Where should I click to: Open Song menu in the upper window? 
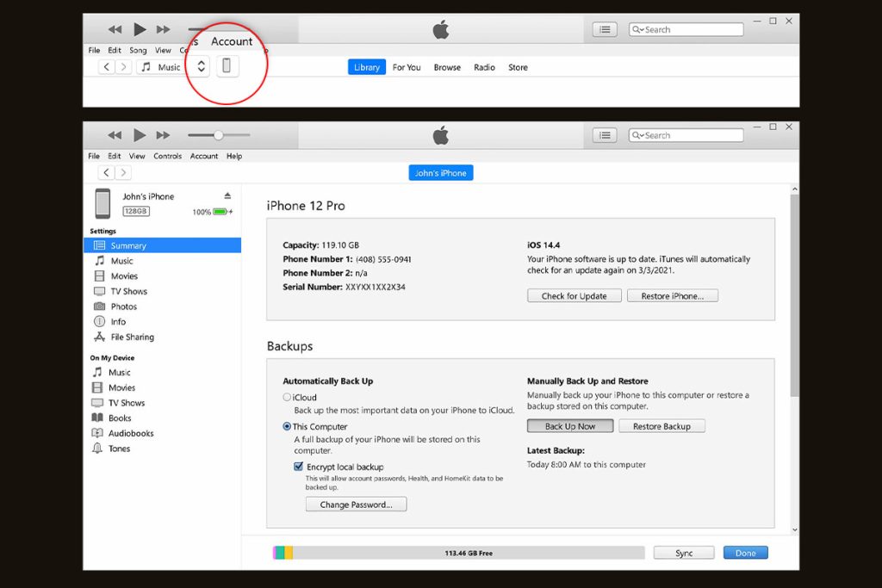coord(138,50)
